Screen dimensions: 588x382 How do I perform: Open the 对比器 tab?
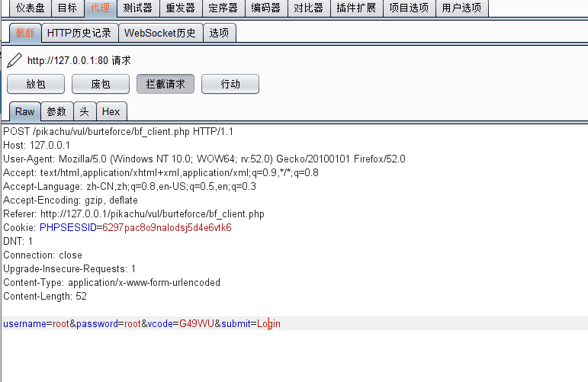pyautogui.click(x=309, y=8)
